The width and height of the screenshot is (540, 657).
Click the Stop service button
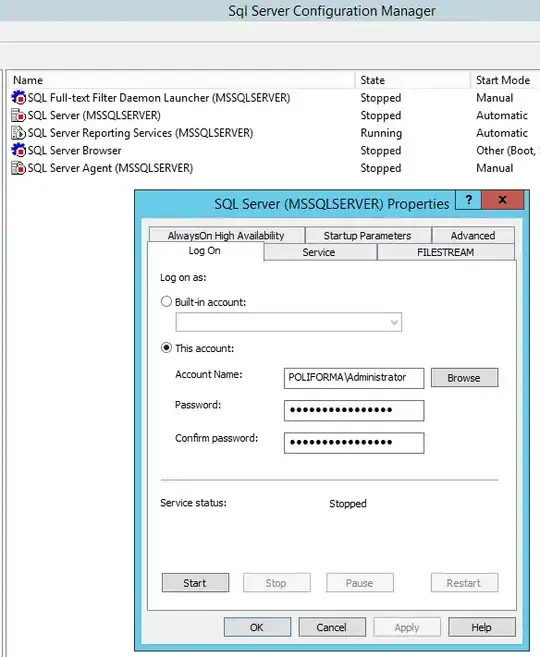[276, 583]
